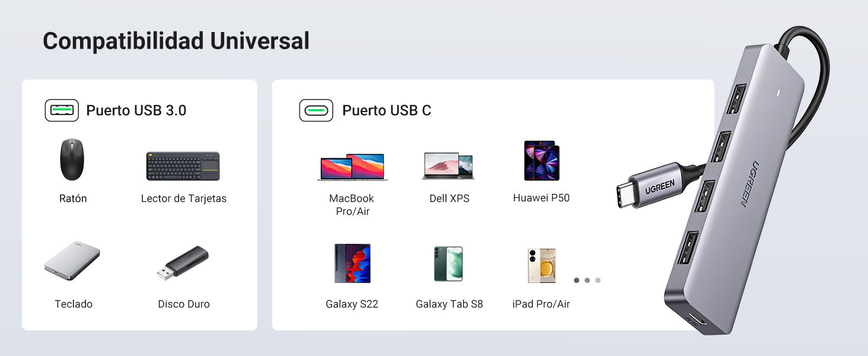Click the black keyboard image

[183, 166]
